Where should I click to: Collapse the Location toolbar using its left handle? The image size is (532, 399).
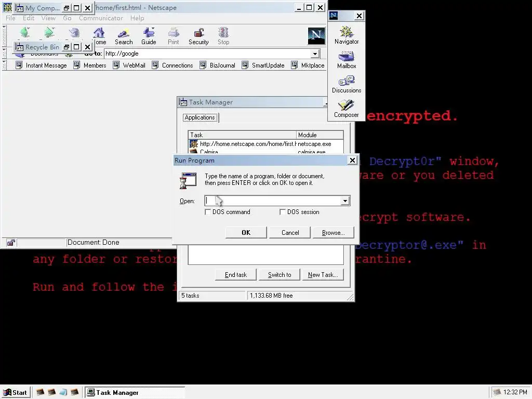pyautogui.click(x=4, y=54)
